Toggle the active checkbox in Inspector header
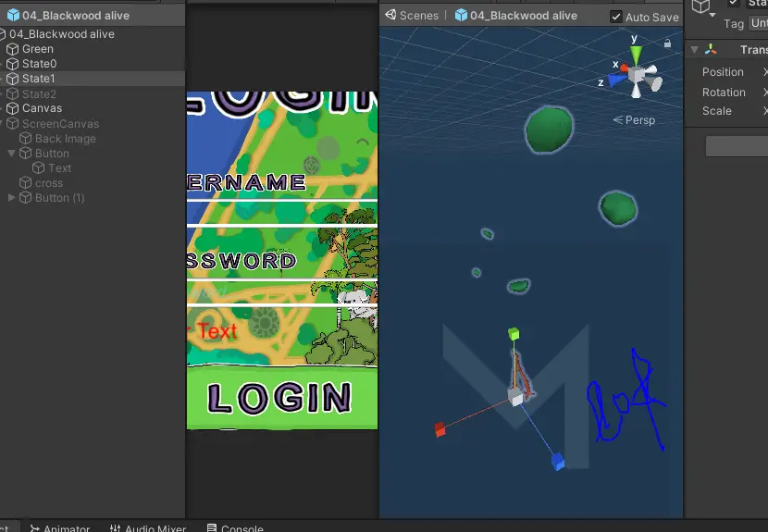 tap(734, 3)
